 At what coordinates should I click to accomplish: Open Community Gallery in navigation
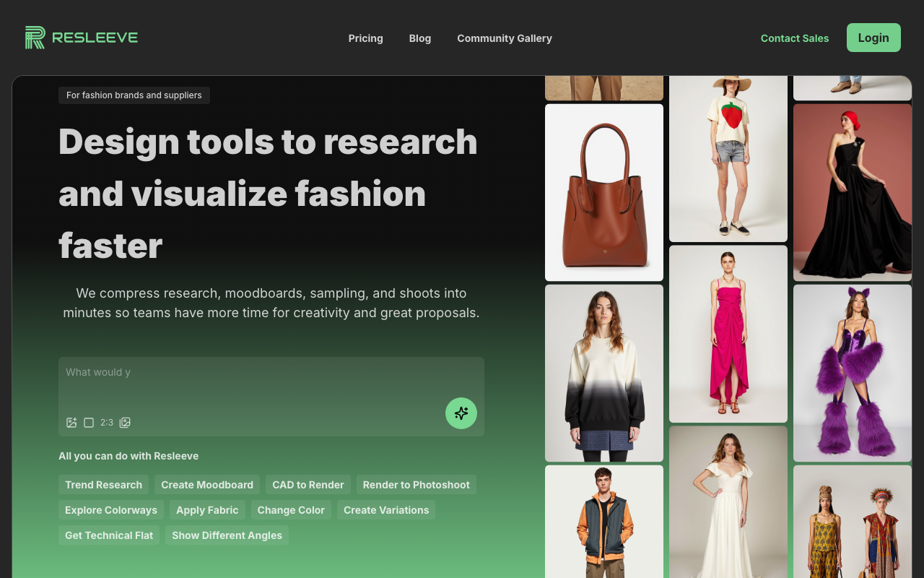(x=504, y=38)
